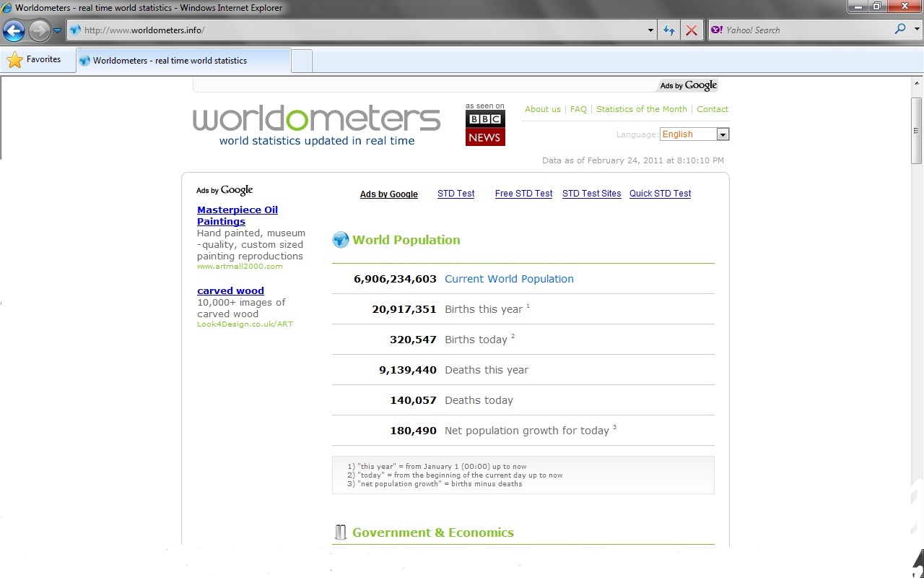Click Net population growth for today
Screen dimensions: 924x578
coord(527,431)
